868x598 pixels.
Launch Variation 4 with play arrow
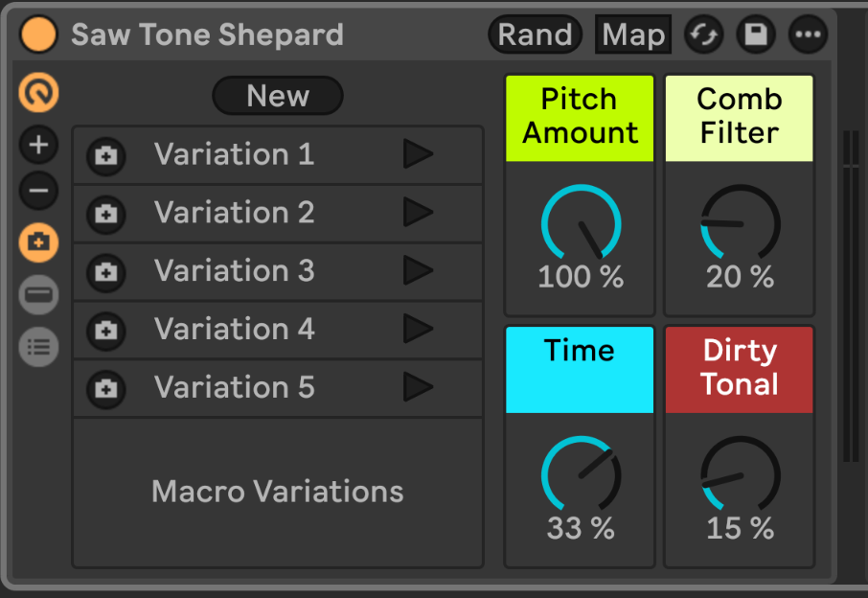tap(418, 330)
